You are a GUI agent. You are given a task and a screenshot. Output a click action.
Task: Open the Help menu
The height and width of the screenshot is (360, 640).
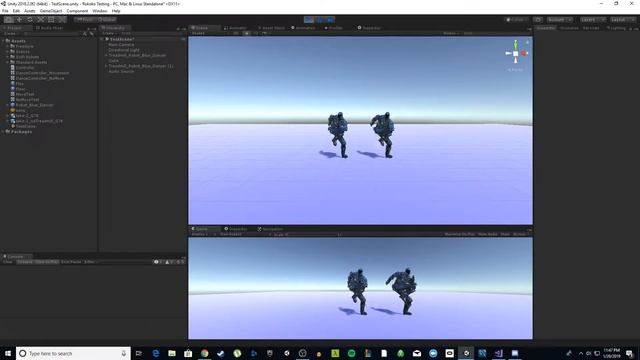116,11
